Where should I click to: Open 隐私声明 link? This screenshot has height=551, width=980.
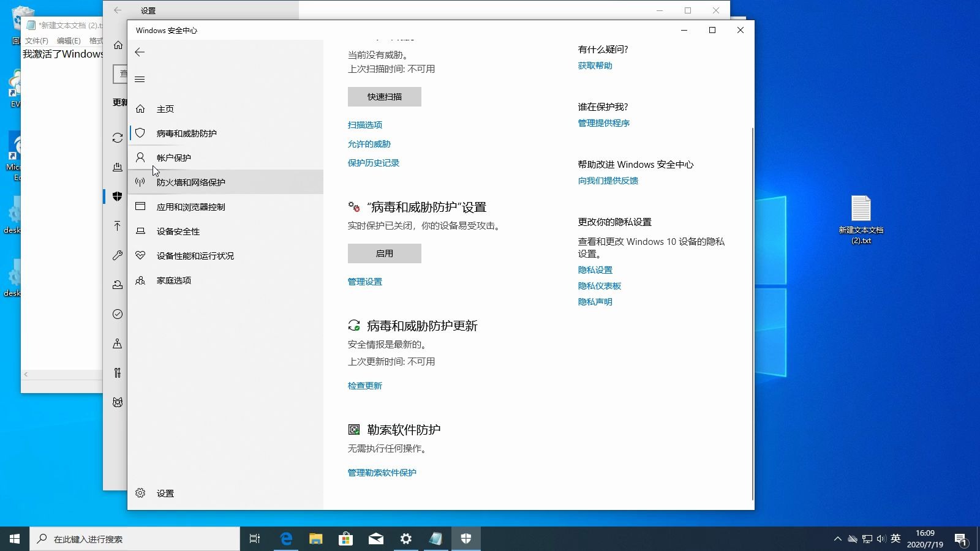595,302
